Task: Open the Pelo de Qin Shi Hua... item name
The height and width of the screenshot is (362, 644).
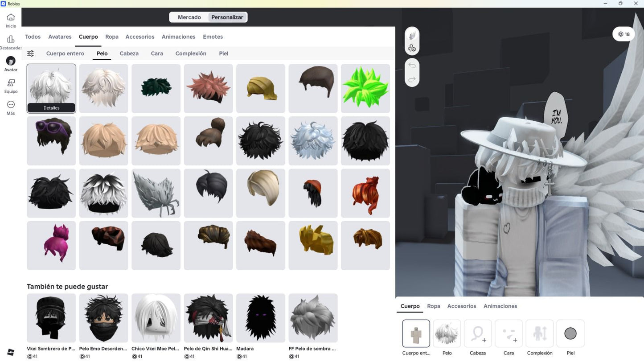Action: pyautogui.click(x=209, y=349)
